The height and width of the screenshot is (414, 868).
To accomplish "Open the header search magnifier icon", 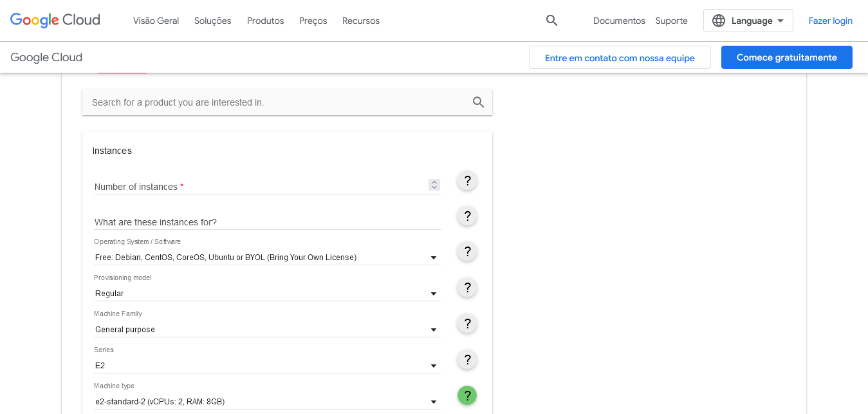I will [551, 21].
